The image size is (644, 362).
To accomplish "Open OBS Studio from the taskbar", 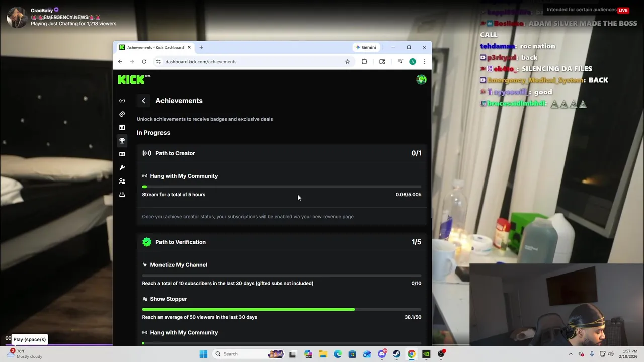I will pyautogui.click(x=441, y=354).
